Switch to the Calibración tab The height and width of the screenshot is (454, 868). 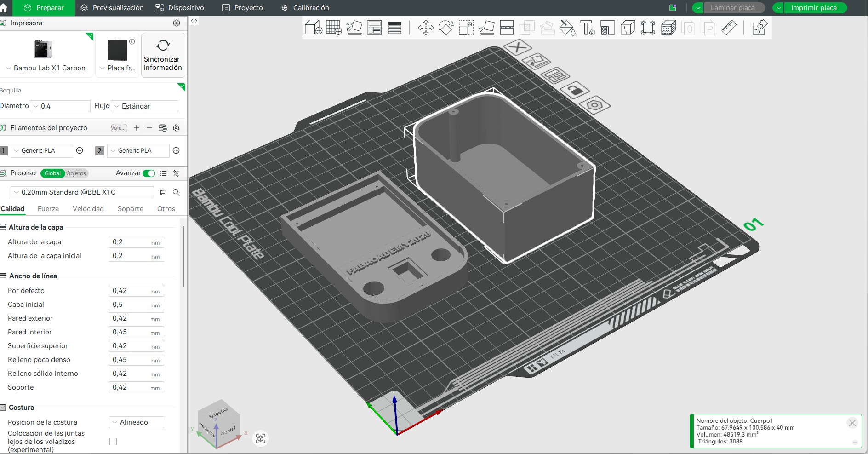coord(305,8)
